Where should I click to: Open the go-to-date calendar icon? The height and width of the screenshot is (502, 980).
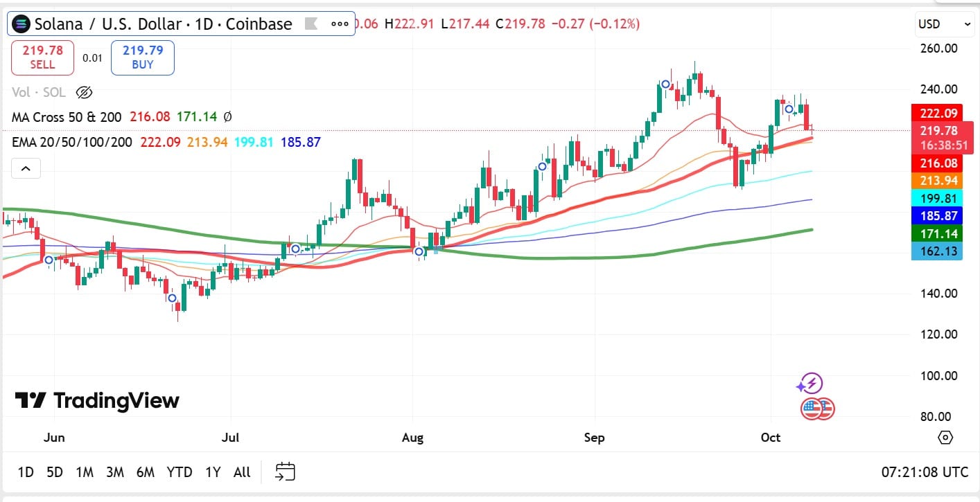tap(285, 472)
